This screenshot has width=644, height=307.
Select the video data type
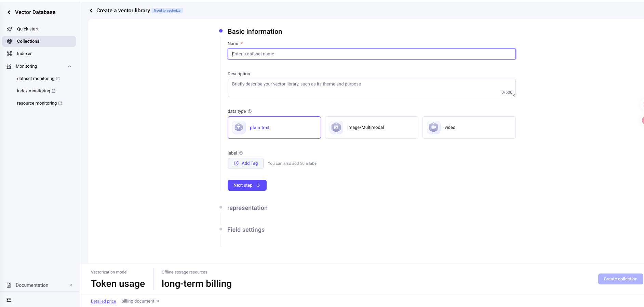pos(469,128)
